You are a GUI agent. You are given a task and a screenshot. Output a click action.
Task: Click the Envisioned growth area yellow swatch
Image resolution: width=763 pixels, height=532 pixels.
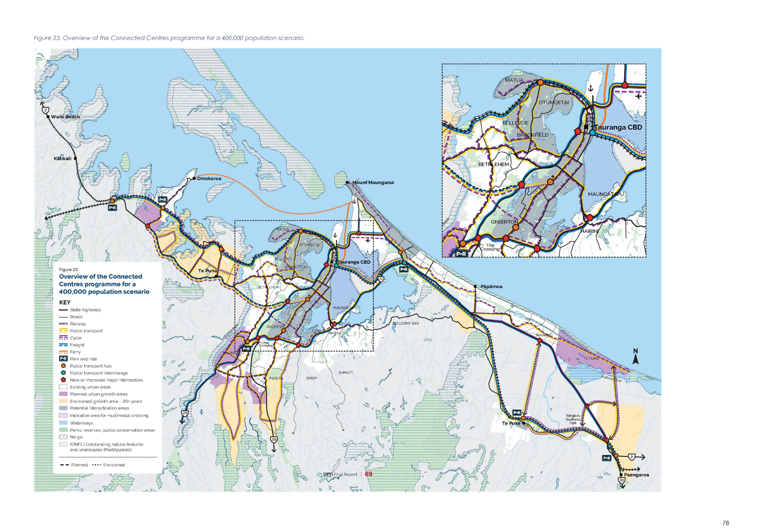pos(63,401)
